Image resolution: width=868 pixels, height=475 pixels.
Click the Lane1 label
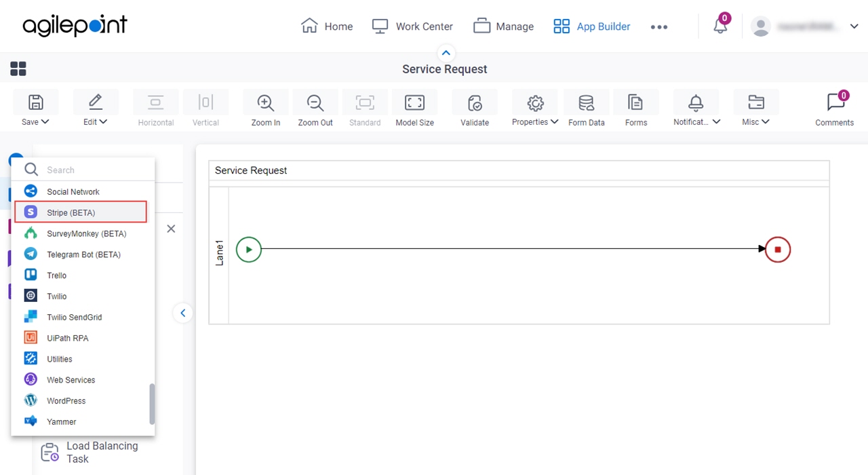point(219,252)
